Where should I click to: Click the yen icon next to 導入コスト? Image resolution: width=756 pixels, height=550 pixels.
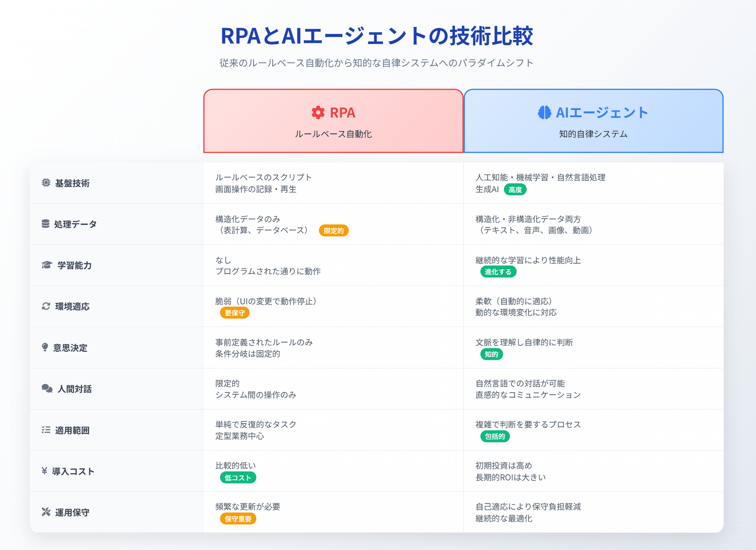[x=45, y=471]
